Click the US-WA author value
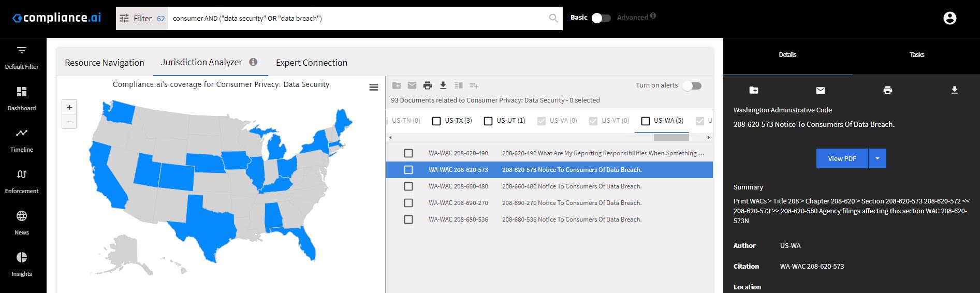Image resolution: width=980 pixels, height=293 pixels. click(x=790, y=245)
